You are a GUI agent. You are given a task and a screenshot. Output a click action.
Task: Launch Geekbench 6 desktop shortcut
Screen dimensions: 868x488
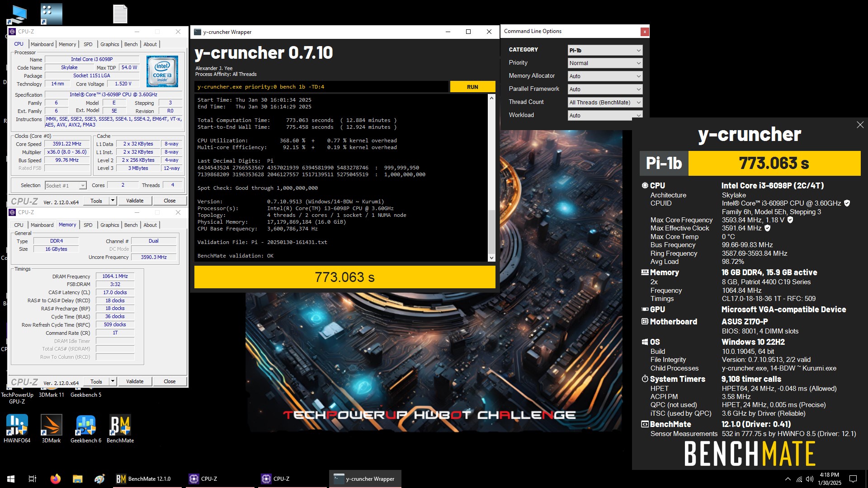(86, 428)
